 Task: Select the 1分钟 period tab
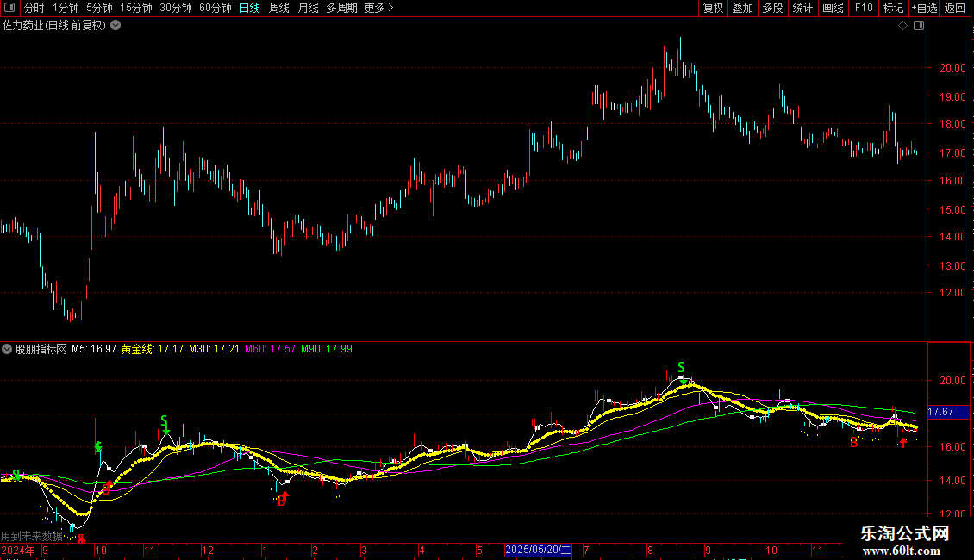66,8
